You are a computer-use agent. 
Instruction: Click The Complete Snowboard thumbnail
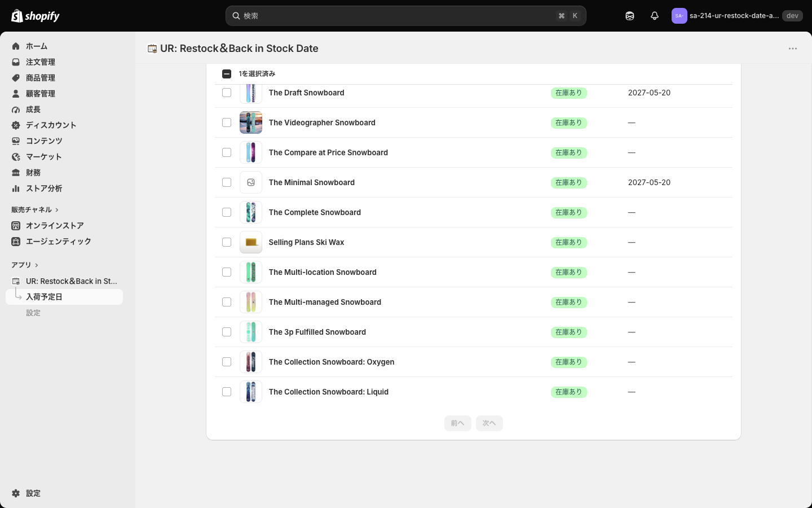[251, 212]
